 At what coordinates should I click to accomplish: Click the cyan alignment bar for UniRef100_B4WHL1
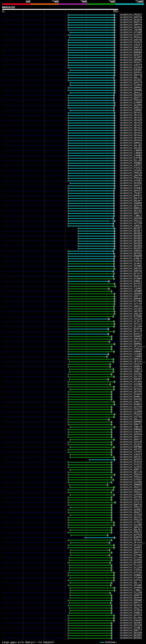(89, 281)
